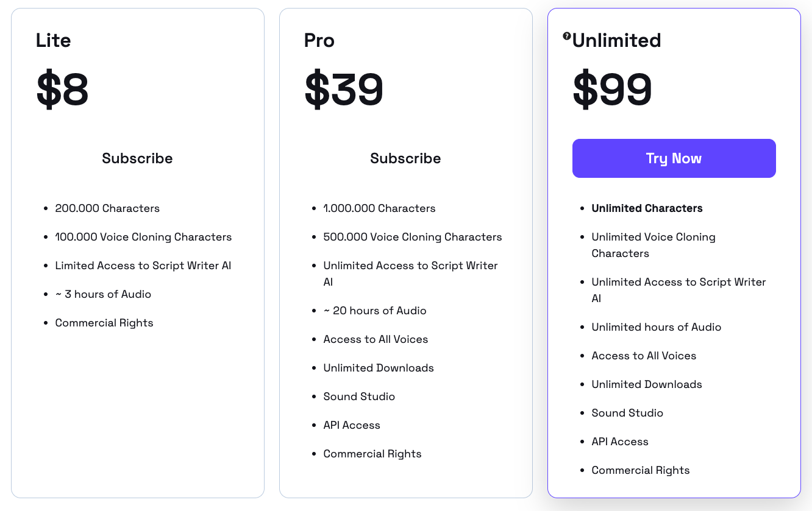Viewport: 812px width, 511px height.
Task: Click Limited Access to Script Writer AI
Action: 143,266
